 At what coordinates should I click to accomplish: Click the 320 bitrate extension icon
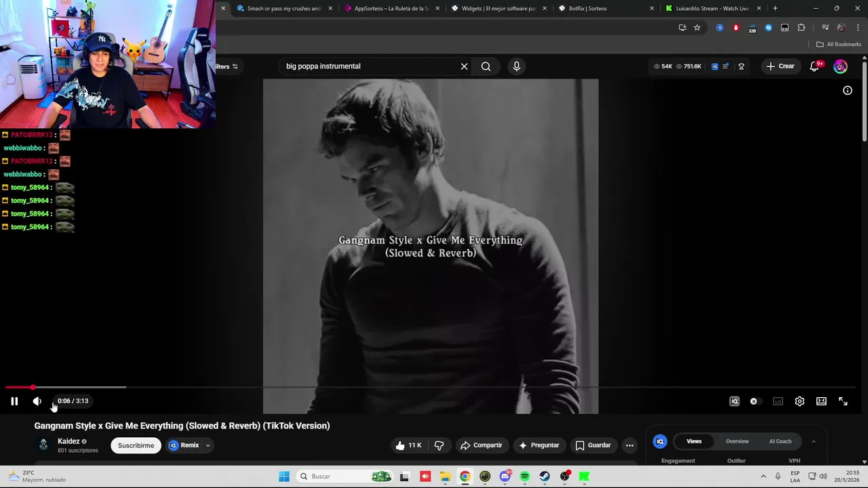pyautogui.click(x=752, y=28)
